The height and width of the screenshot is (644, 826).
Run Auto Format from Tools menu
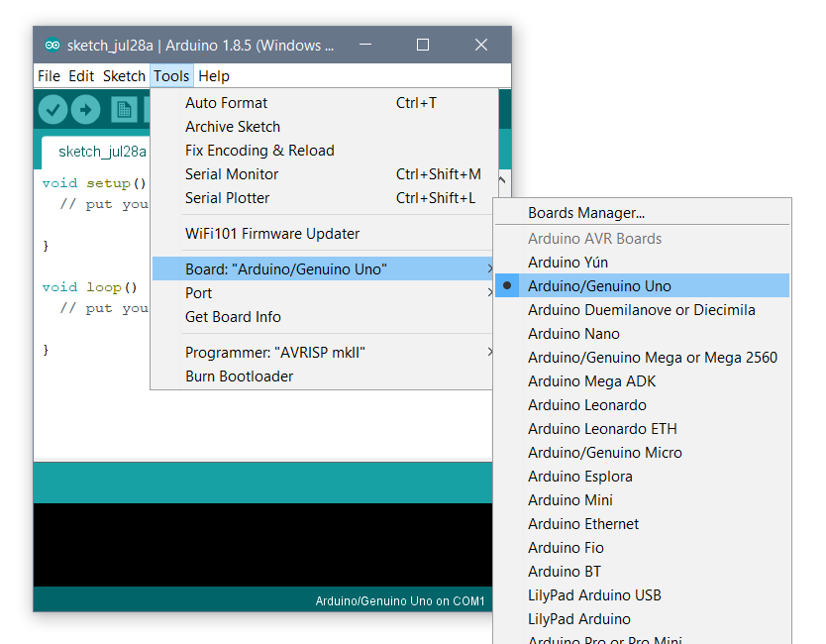tap(226, 103)
